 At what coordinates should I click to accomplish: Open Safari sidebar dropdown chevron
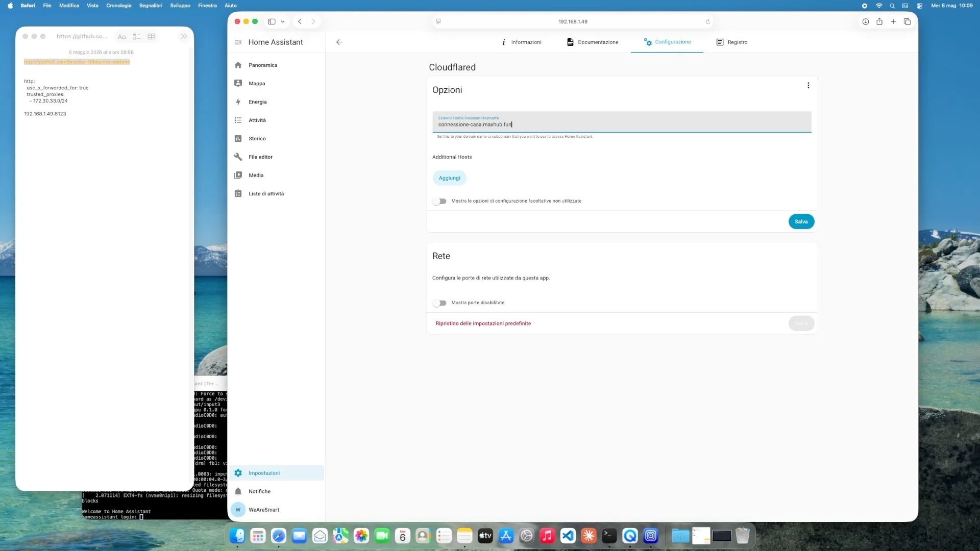point(283,21)
